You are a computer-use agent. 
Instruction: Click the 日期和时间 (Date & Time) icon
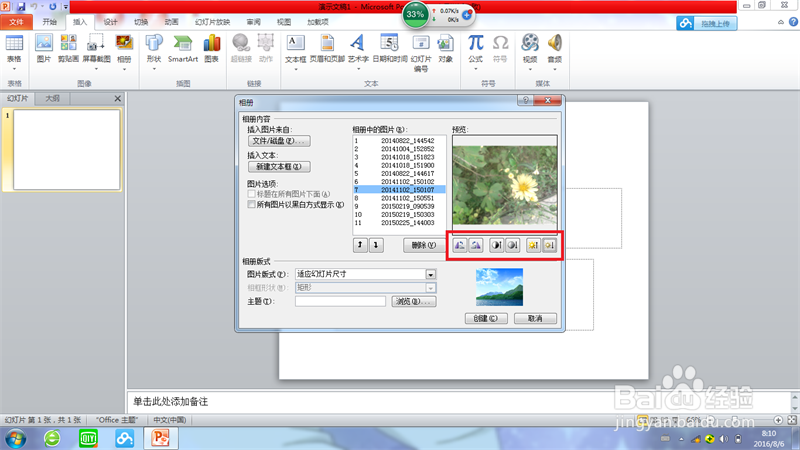click(390, 49)
